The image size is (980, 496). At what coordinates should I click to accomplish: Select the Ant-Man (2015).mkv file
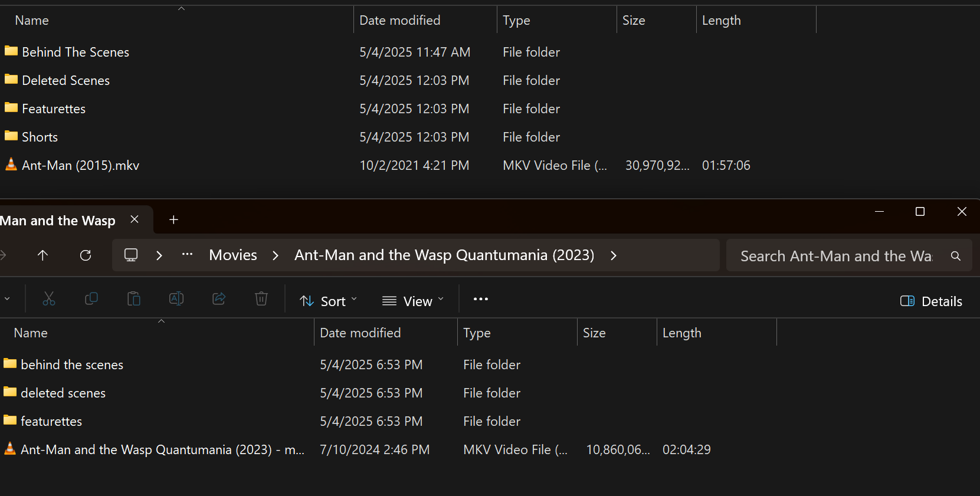(x=81, y=166)
